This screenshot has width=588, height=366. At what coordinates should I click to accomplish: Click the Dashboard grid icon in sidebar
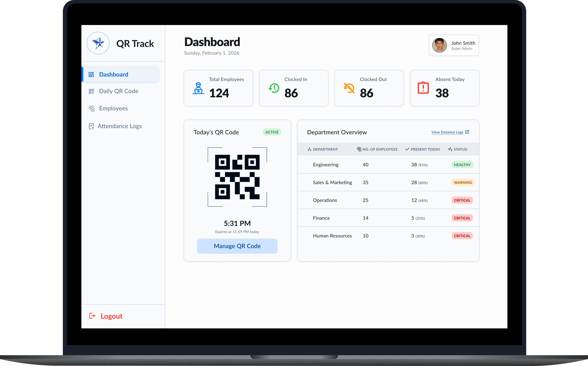point(91,75)
